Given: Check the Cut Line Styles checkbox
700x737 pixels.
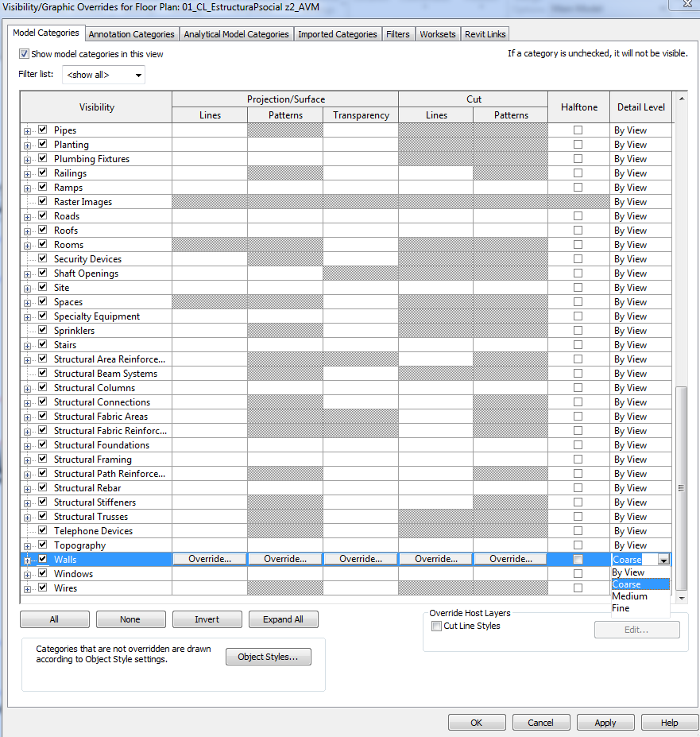Looking at the screenshot, I should pos(436,626).
